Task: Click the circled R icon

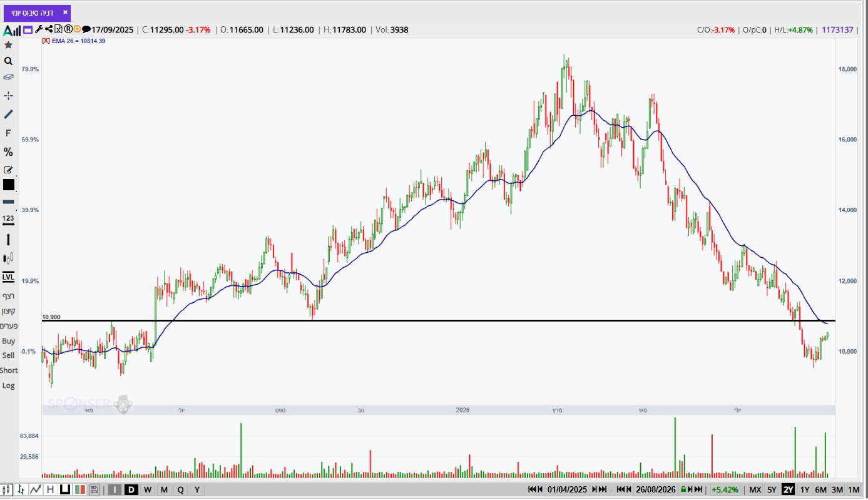Action: (x=68, y=29)
